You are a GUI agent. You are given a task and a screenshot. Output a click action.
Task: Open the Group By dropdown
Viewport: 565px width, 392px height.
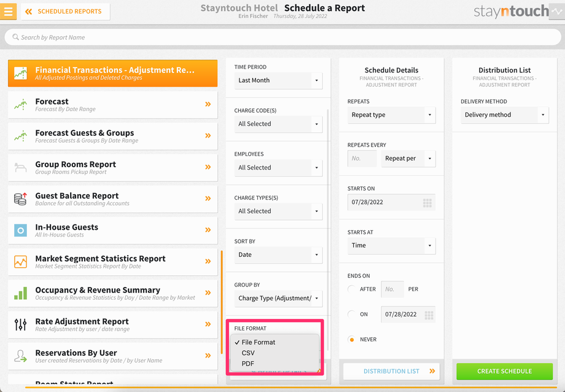point(278,299)
